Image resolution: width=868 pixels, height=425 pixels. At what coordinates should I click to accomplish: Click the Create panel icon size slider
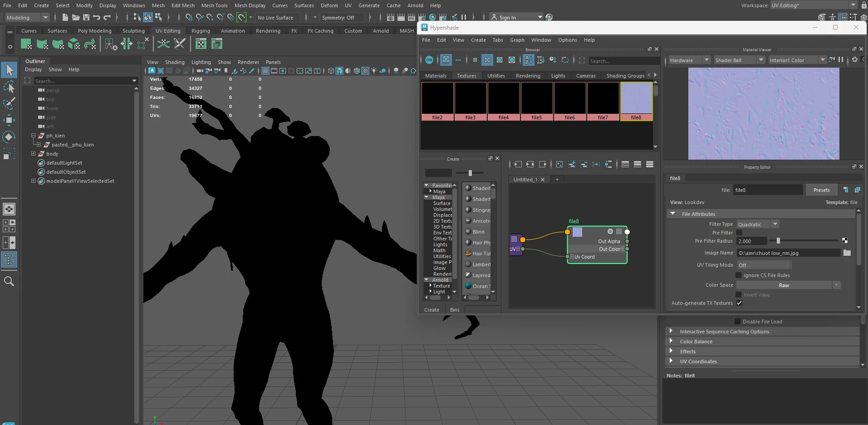(x=470, y=173)
